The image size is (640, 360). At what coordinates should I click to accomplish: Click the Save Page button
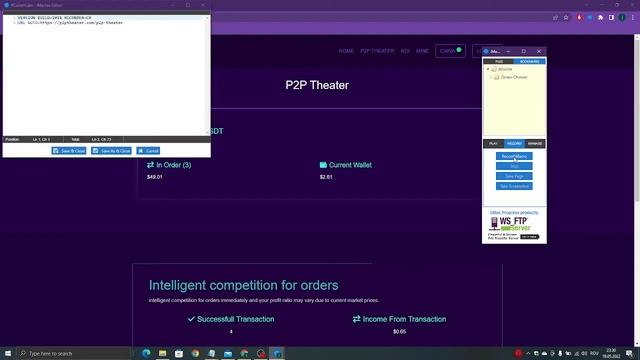click(x=514, y=176)
